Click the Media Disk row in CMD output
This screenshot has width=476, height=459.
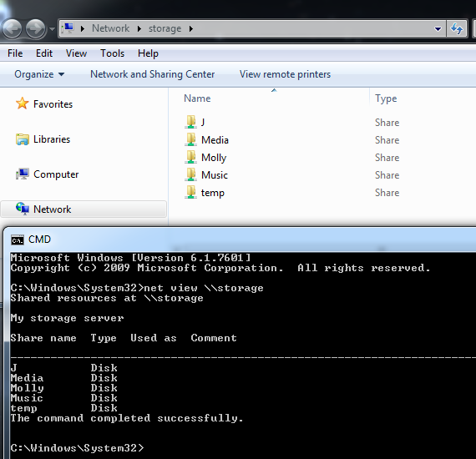pyautogui.click(x=63, y=378)
